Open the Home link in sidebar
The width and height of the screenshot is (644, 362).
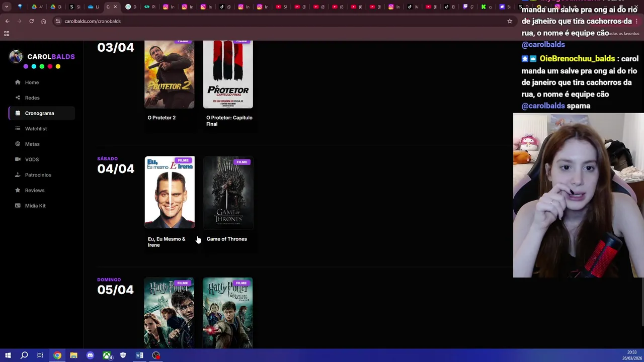(x=42, y=82)
